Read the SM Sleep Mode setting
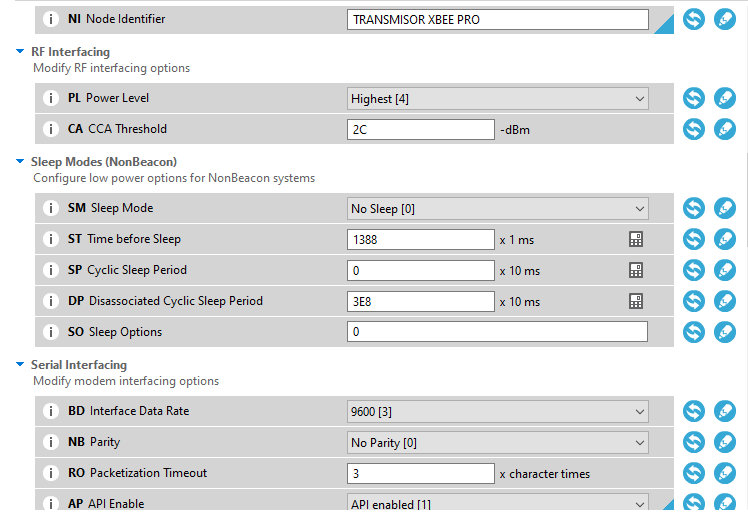Image resolution: width=748 pixels, height=516 pixels. [x=694, y=208]
